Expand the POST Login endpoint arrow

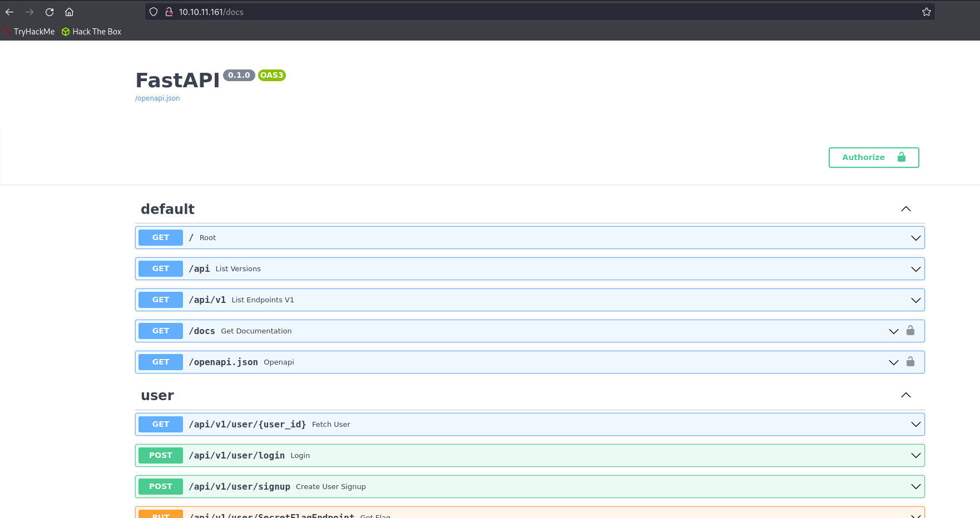click(916, 456)
